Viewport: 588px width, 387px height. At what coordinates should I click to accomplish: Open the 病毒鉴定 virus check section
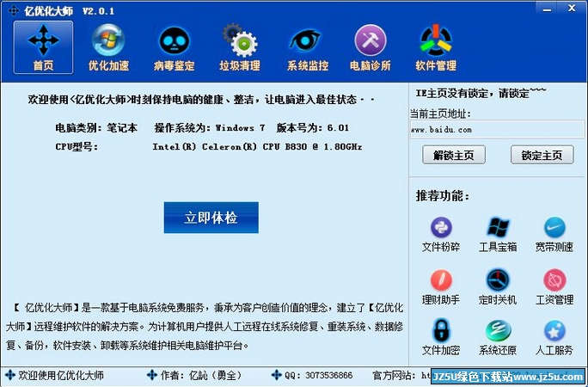(x=174, y=48)
